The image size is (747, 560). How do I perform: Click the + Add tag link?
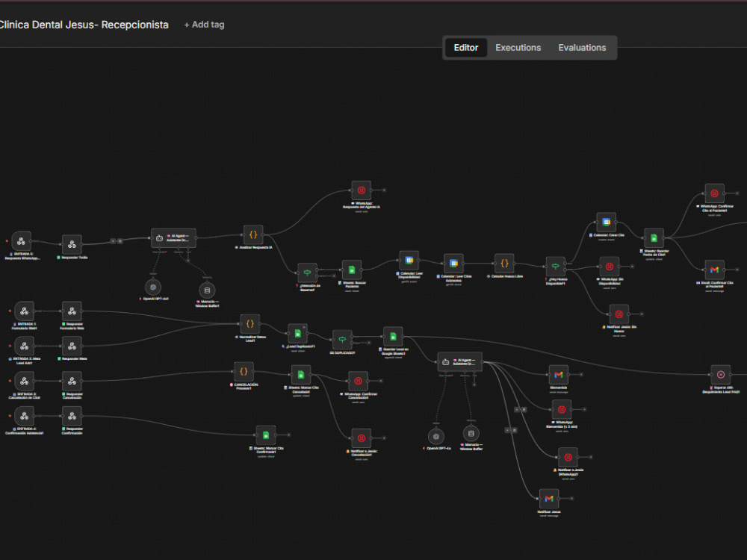pos(204,25)
